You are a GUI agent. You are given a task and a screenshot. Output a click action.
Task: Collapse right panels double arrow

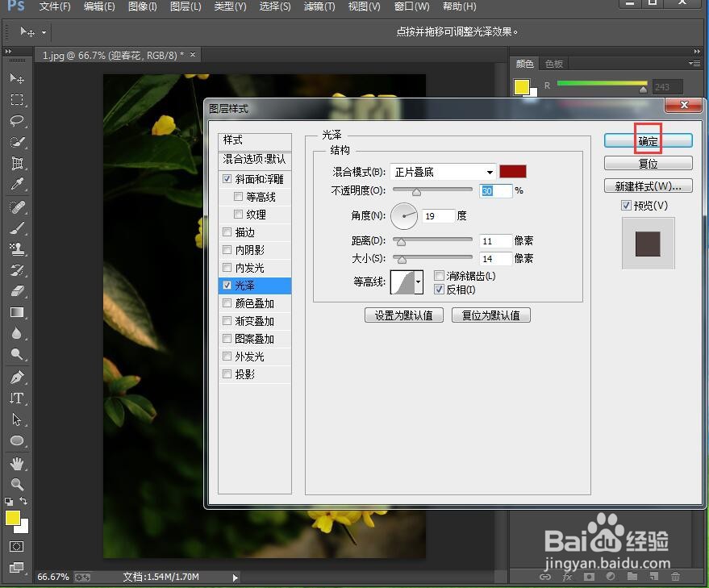tap(697, 51)
